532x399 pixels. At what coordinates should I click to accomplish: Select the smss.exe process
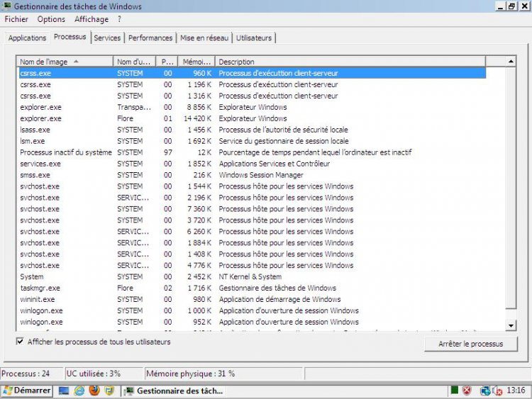(x=253, y=175)
